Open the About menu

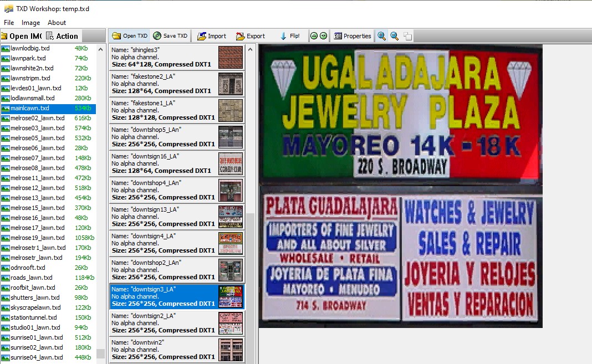[57, 23]
